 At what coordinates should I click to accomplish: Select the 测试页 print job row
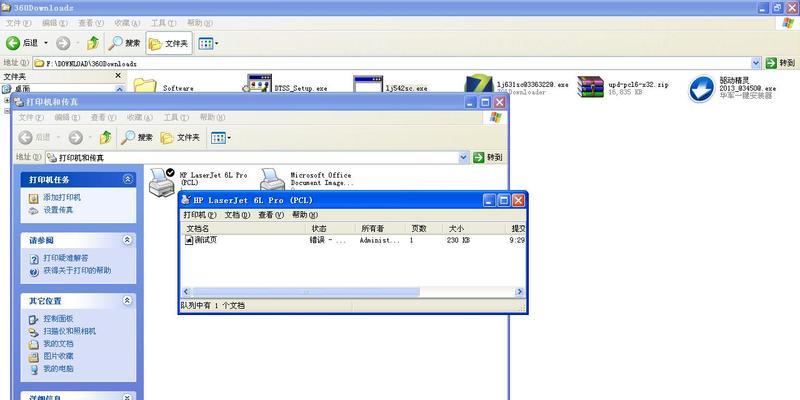click(x=353, y=240)
